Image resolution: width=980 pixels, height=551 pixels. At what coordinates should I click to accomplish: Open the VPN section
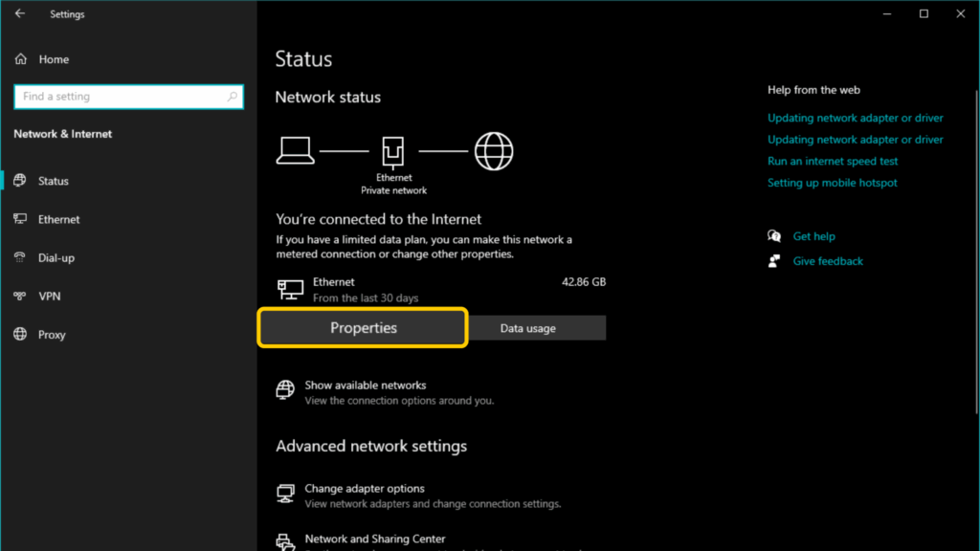click(50, 297)
